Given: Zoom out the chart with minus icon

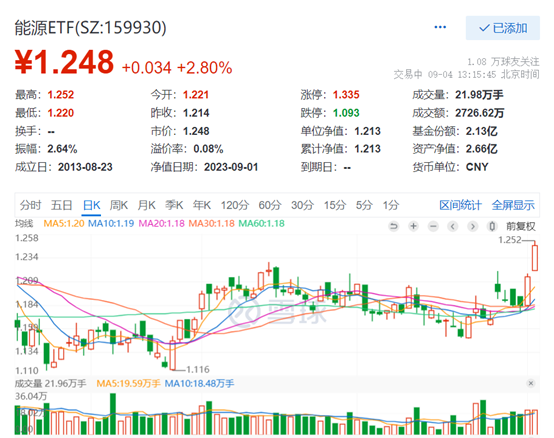Looking at the screenshot, I should [x=433, y=226].
